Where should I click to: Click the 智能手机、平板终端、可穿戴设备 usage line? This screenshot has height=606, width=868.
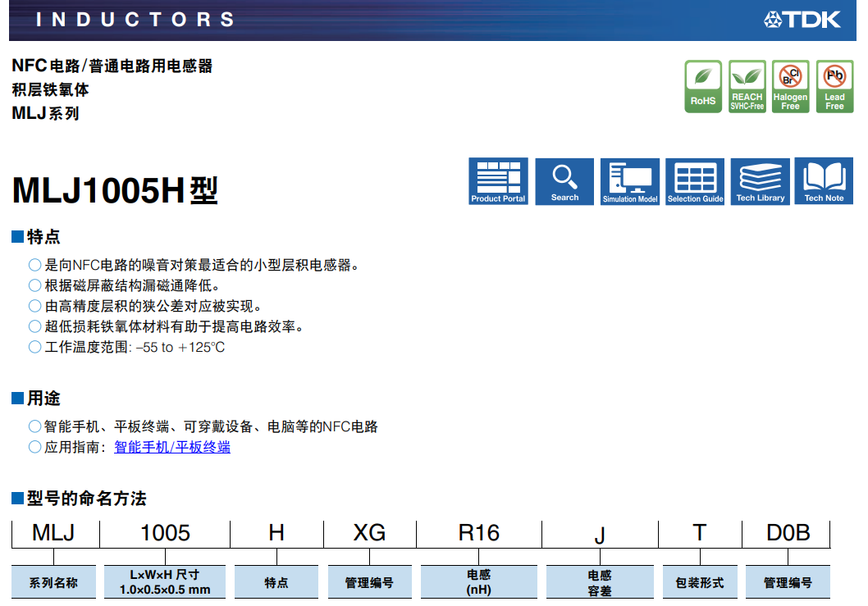[211, 426]
